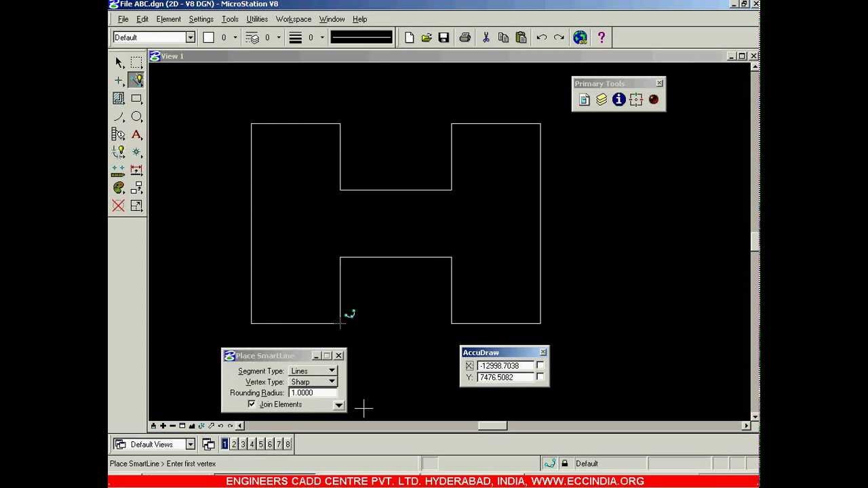
Task: Click the horizontal scrollbar thumb
Action: click(x=492, y=426)
